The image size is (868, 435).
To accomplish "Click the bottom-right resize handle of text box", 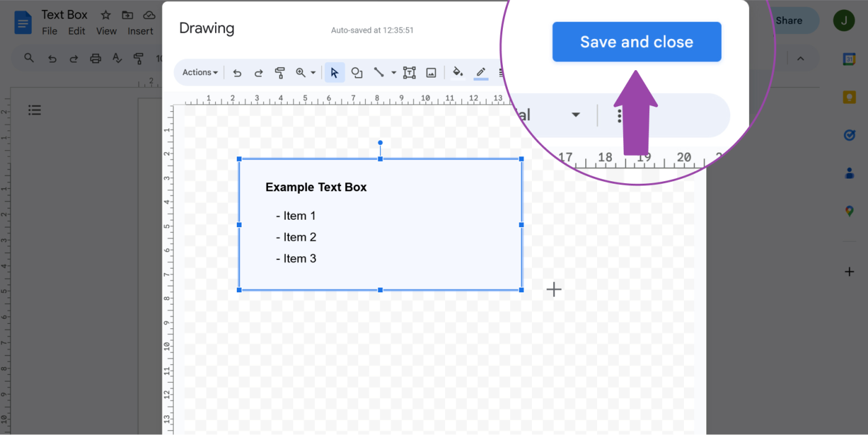I will (x=521, y=290).
